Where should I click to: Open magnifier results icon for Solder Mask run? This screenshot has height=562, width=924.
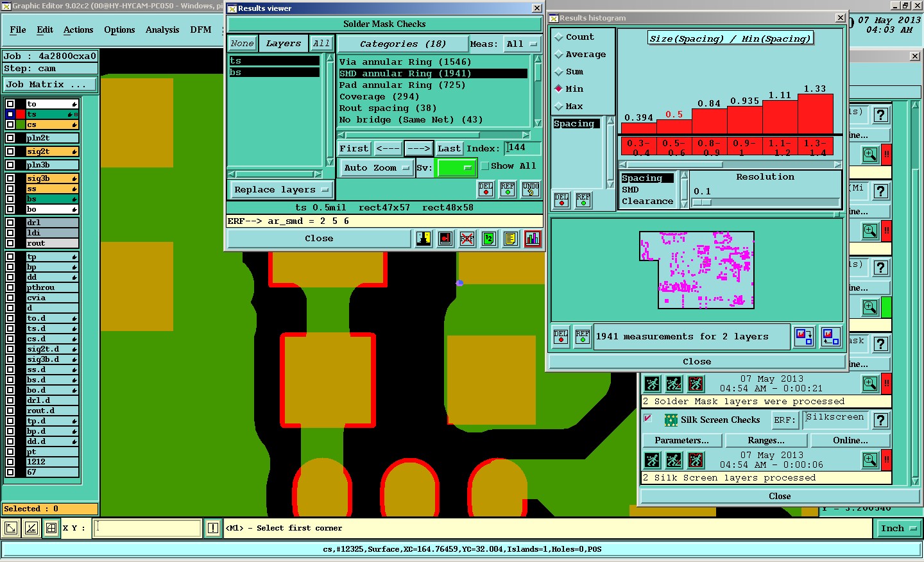point(870,384)
